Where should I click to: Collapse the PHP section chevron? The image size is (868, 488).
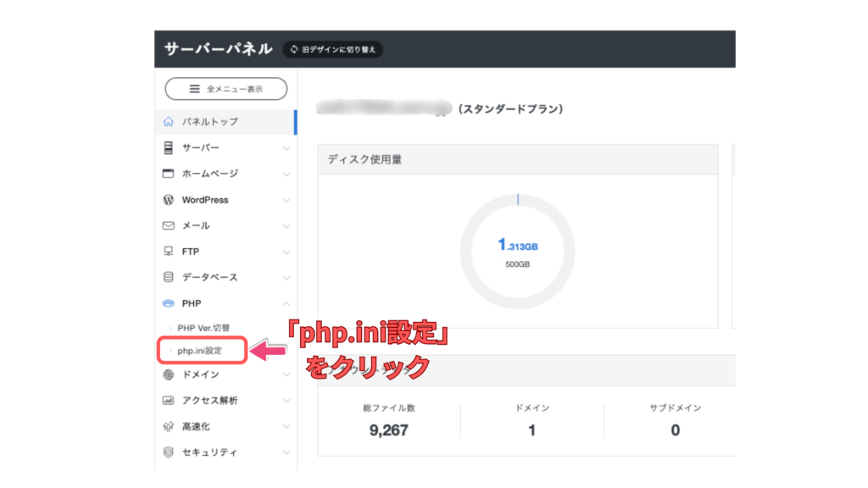(287, 303)
